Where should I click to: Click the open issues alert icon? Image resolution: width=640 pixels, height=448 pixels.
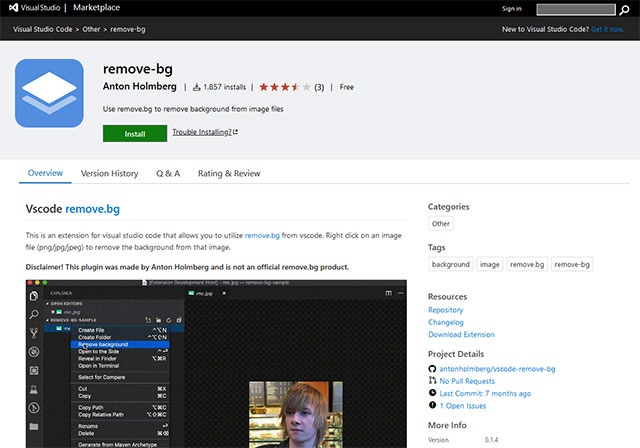(432, 405)
